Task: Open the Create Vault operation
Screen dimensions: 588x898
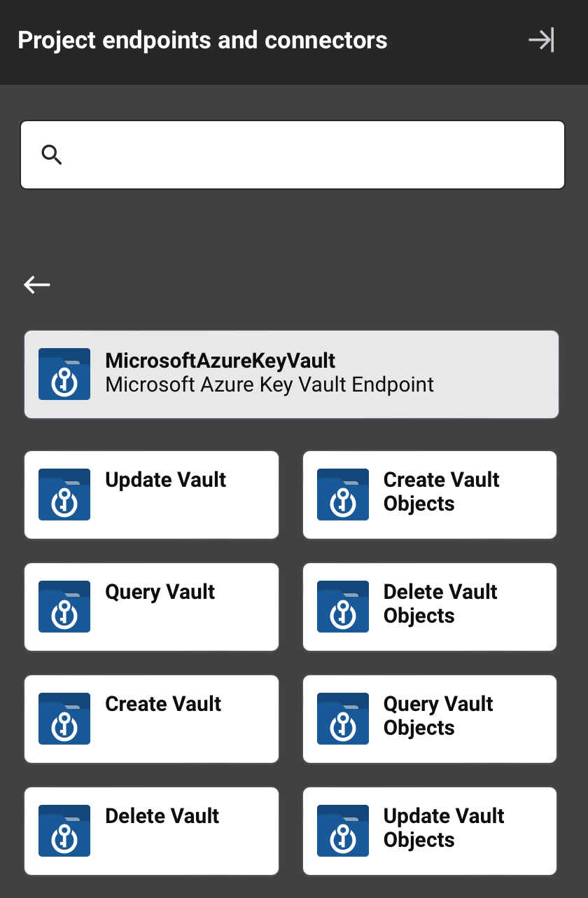Action: [151, 719]
